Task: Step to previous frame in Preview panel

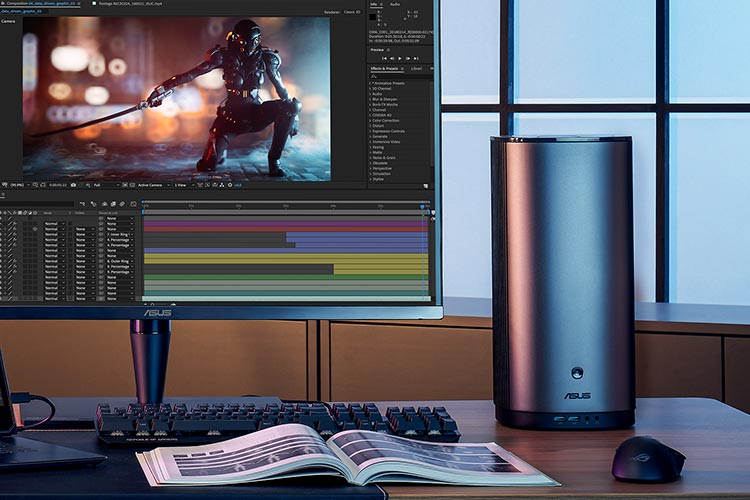Action: [393, 58]
